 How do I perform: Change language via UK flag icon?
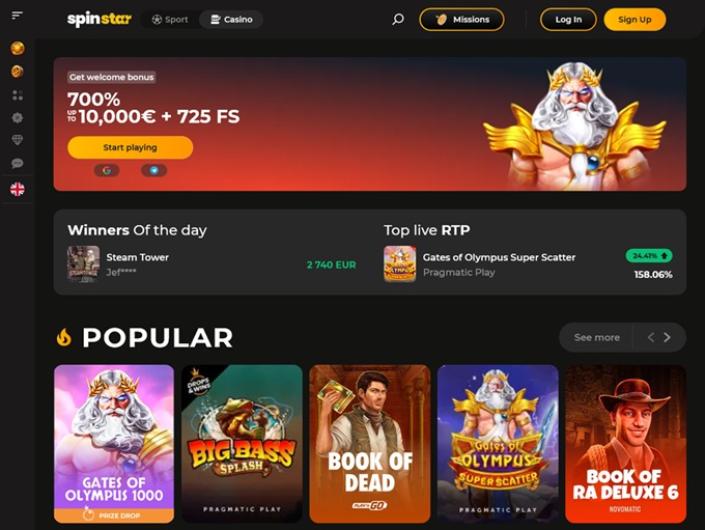tap(18, 189)
